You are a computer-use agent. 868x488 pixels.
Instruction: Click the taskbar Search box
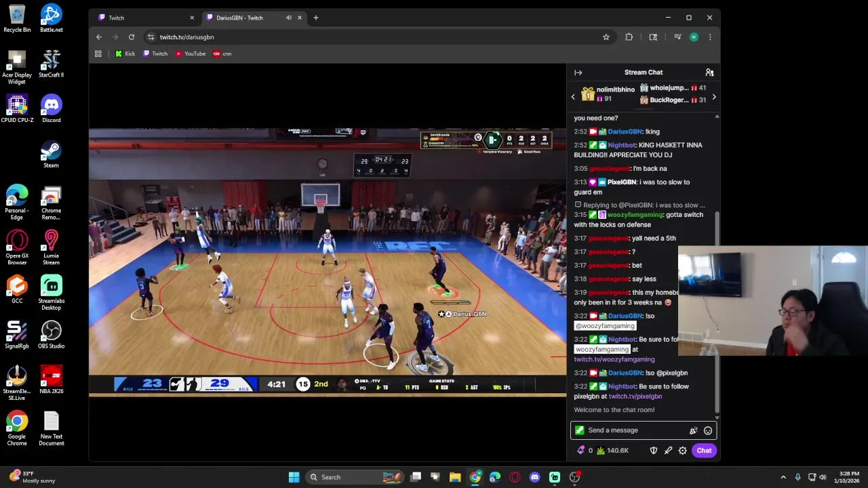355,477
